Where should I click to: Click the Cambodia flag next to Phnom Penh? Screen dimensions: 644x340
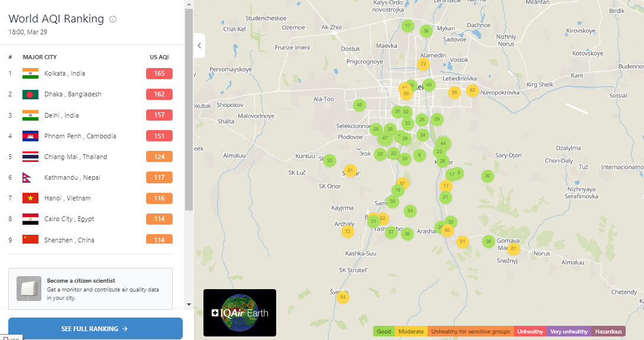tap(30, 136)
